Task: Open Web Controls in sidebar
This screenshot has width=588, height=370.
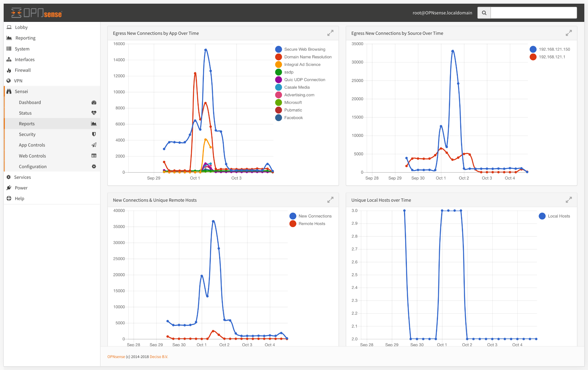Action: click(x=32, y=156)
